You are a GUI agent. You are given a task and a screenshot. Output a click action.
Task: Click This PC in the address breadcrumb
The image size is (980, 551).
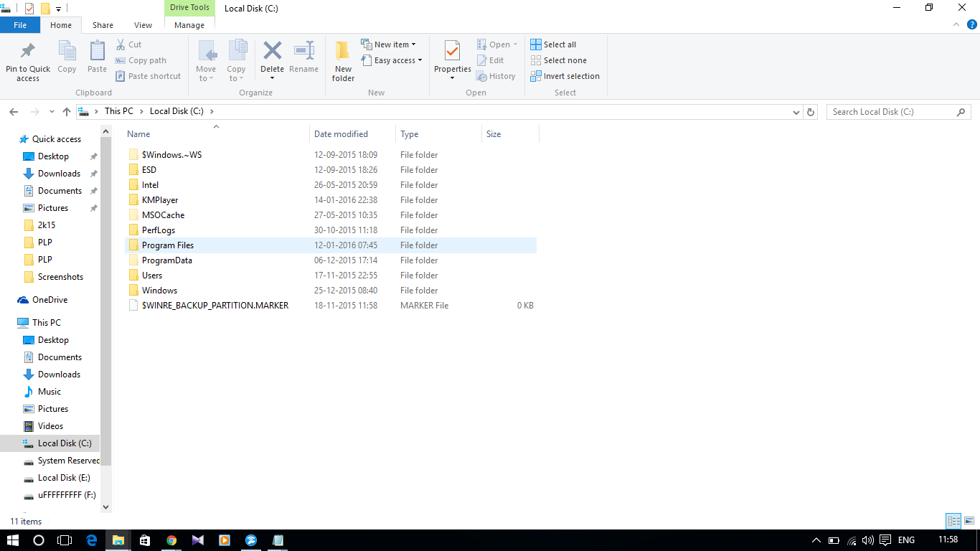pyautogui.click(x=118, y=112)
